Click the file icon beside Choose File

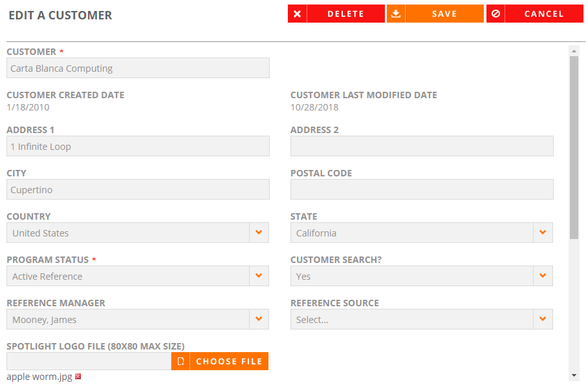tap(180, 361)
